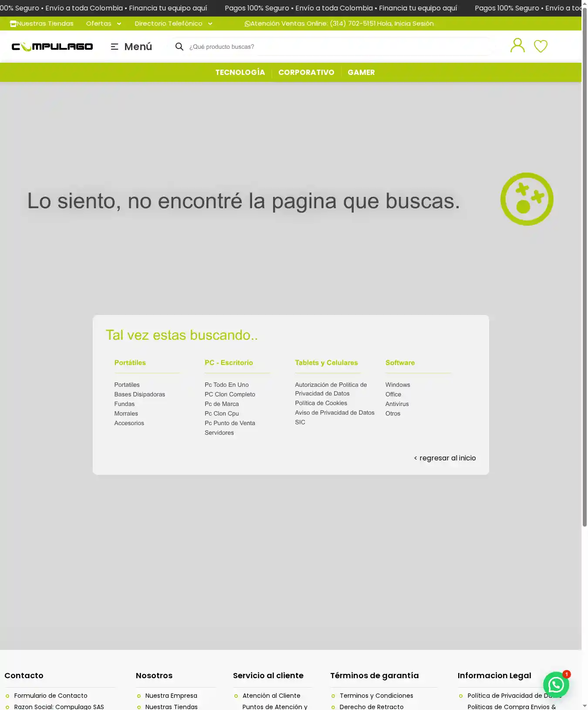
Task: Go to Bases Disipadoras link
Action: [139, 394]
